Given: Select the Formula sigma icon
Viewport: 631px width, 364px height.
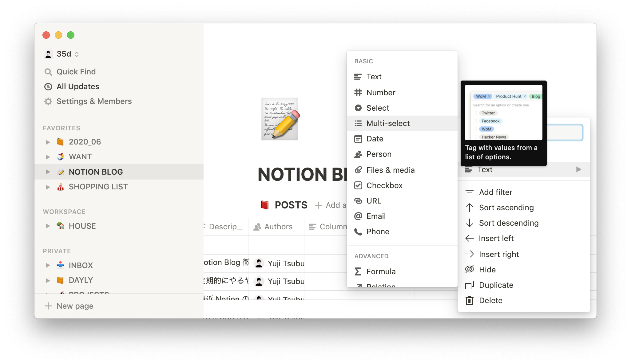Looking at the screenshot, I should 358,271.
